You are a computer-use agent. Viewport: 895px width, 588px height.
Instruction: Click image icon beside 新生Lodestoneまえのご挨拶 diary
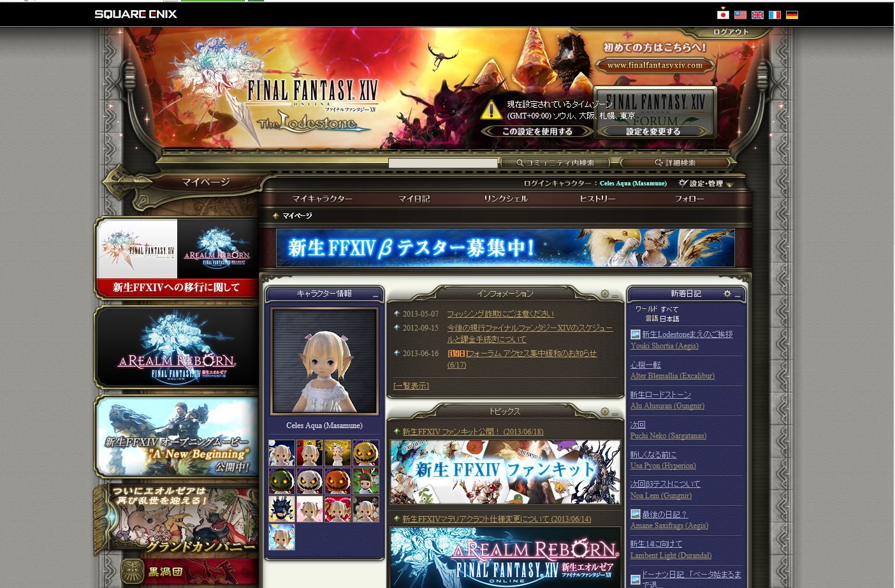click(635, 334)
